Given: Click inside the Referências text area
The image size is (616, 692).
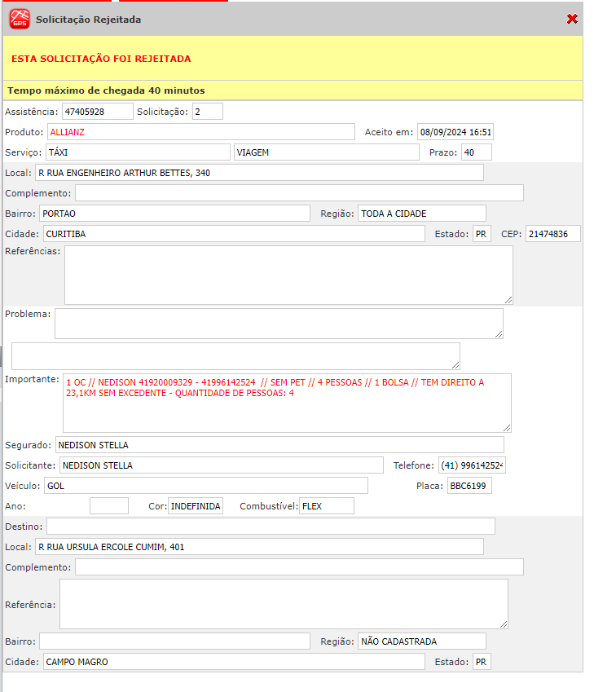Looking at the screenshot, I should coord(288,275).
